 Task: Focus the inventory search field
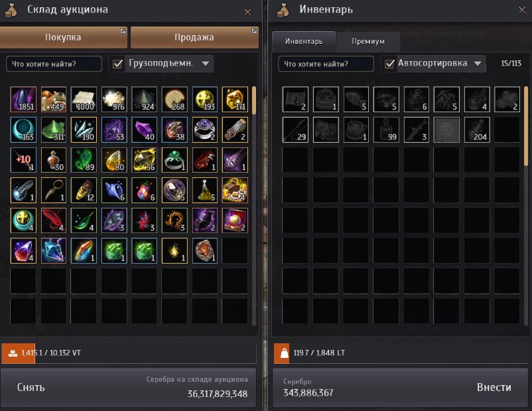pyautogui.click(x=326, y=64)
